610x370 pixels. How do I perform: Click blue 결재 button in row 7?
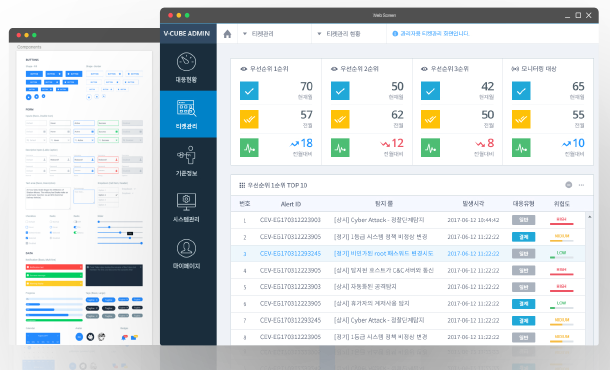(x=523, y=320)
